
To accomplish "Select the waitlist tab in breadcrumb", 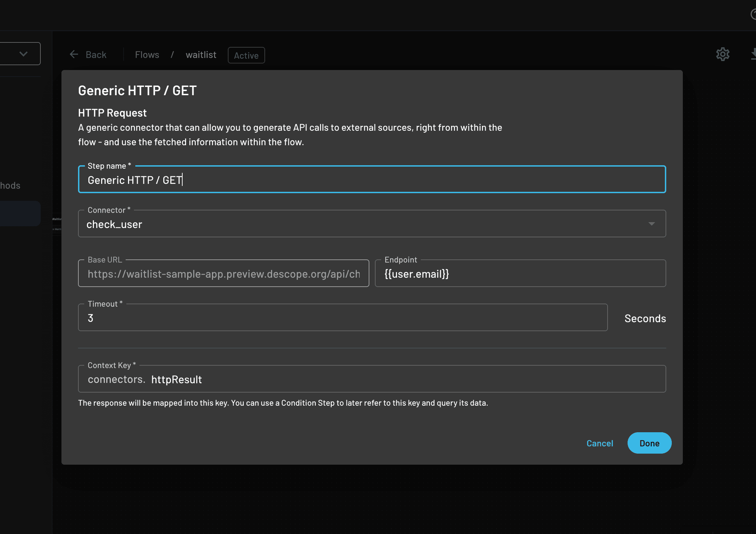I will tap(201, 54).
